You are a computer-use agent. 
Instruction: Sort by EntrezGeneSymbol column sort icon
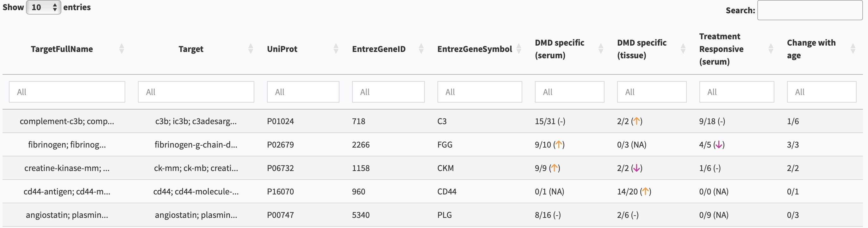[x=519, y=49]
